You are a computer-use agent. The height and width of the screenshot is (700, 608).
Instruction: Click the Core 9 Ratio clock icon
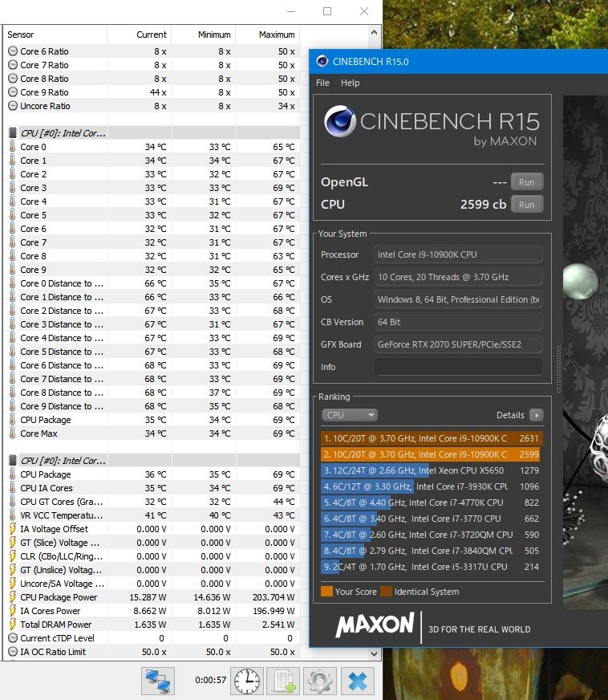13,92
